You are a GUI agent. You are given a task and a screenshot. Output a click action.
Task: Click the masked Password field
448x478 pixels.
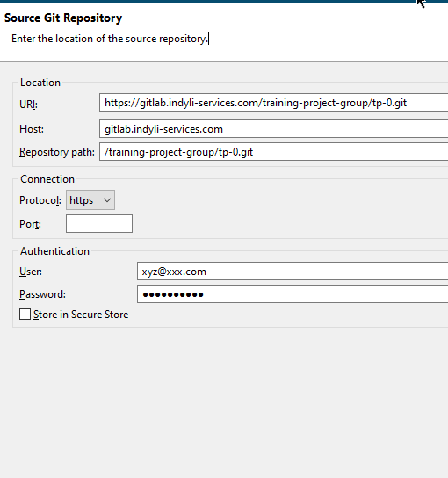tap(293, 293)
